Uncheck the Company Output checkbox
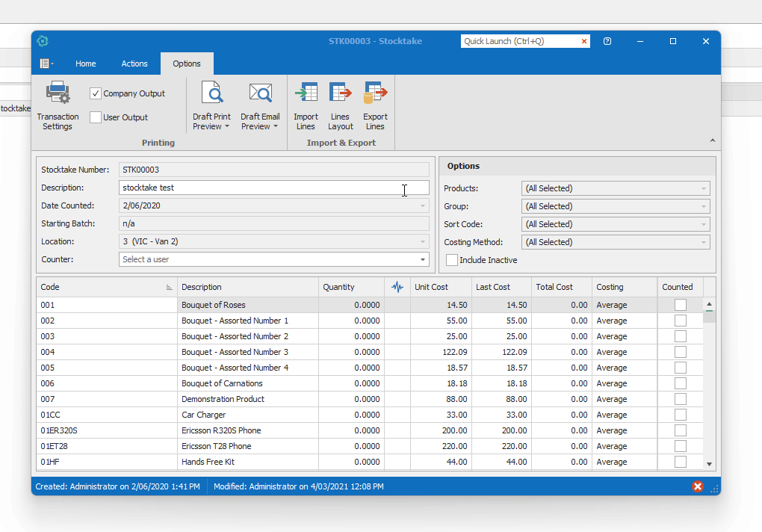762x532 pixels. [x=96, y=93]
